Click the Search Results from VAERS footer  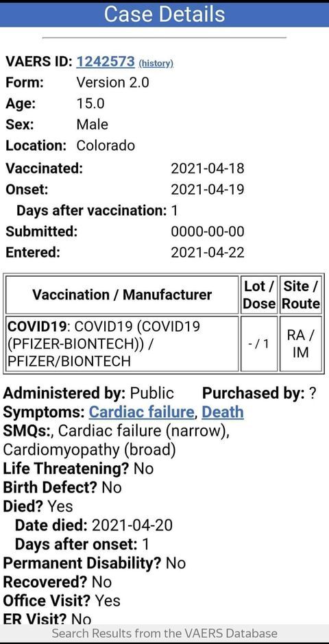pos(164,633)
